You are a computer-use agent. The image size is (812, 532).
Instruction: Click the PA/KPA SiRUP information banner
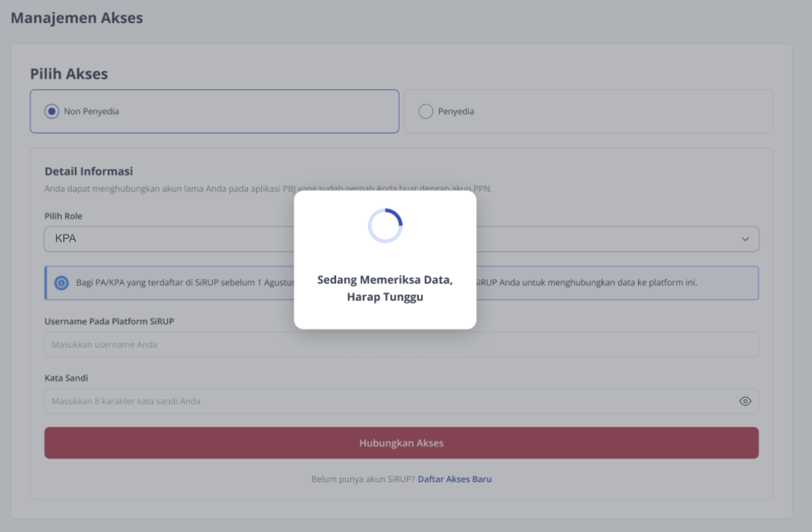coord(401,283)
